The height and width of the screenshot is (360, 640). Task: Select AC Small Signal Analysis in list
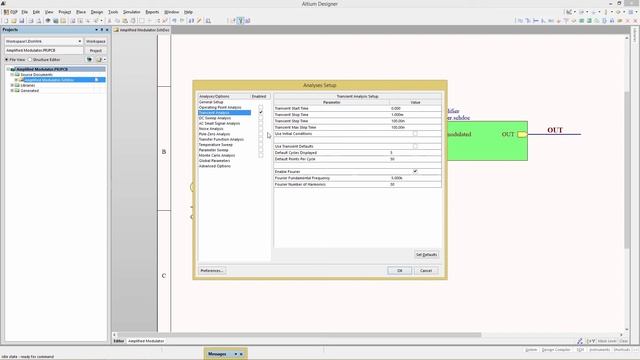[x=219, y=123]
